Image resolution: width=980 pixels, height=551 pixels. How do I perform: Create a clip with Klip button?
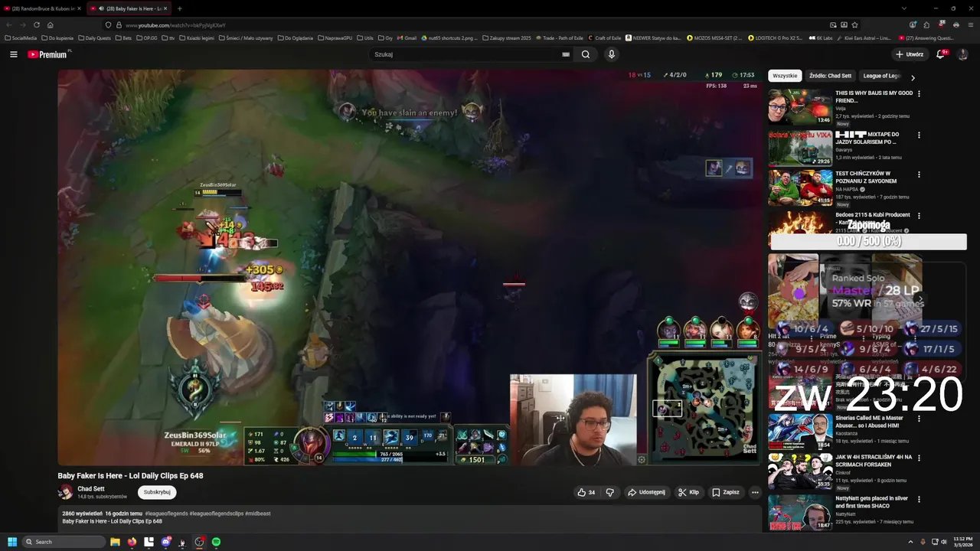[x=689, y=492]
